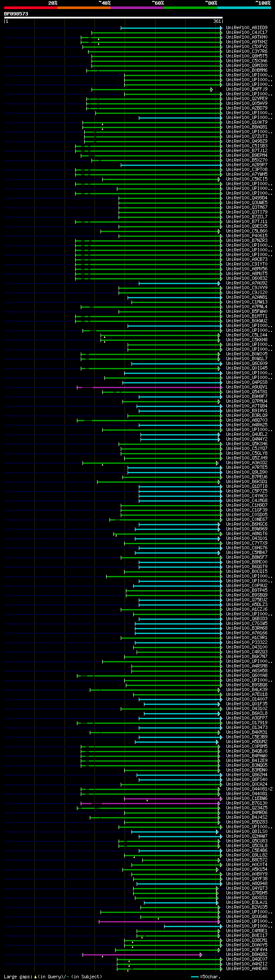Image resolution: width=275 pixels, height=980 pixels.
Task: Select the UniRef100_C3PT08 label
Action: (x=247, y=170)
